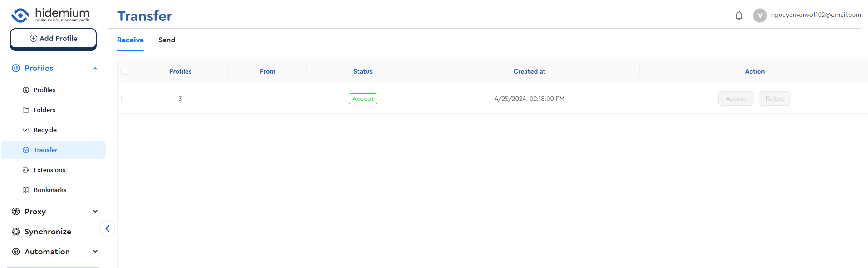This screenshot has width=868, height=268.
Task: Select the Receive tab
Action: pyautogui.click(x=130, y=40)
